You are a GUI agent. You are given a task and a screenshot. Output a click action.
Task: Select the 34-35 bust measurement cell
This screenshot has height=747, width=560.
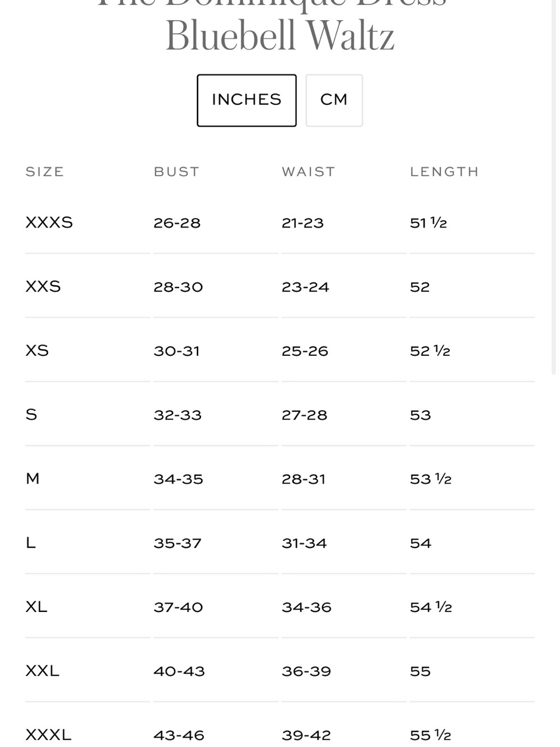[179, 479]
